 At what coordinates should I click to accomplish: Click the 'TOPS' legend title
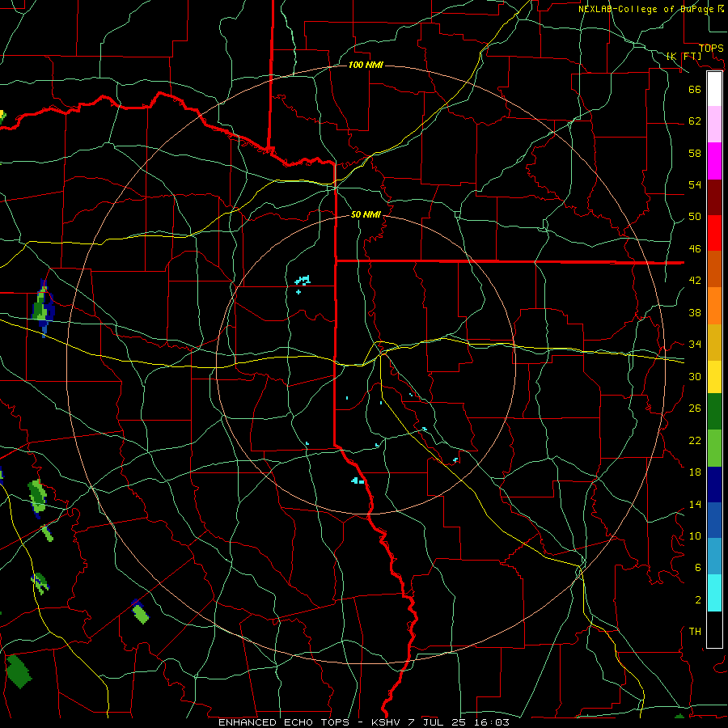click(x=711, y=48)
